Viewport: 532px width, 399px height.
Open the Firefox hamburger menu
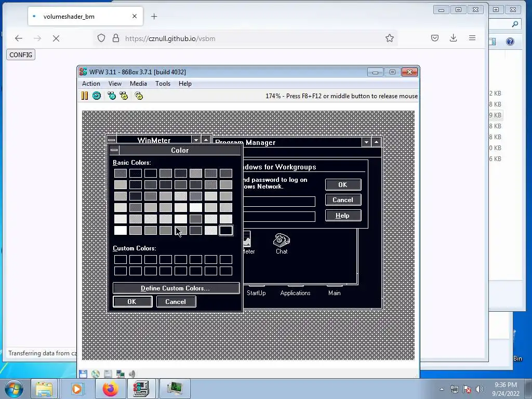[x=472, y=38]
